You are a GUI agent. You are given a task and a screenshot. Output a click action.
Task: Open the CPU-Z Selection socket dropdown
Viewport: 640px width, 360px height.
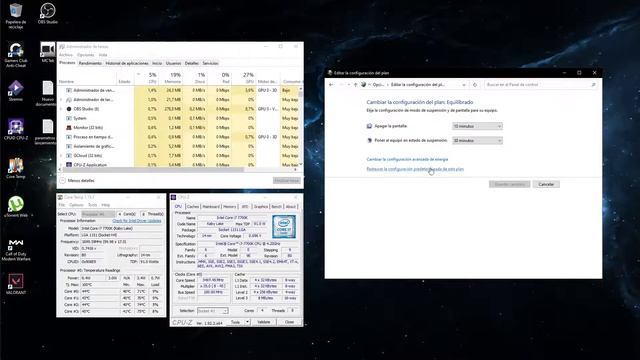point(212,311)
